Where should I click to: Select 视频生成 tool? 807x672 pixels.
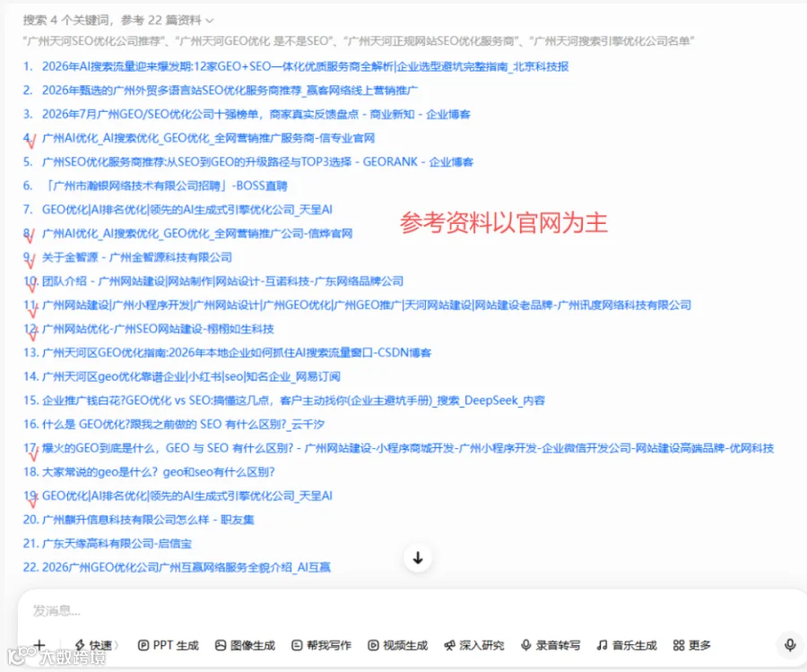coord(398,645)
